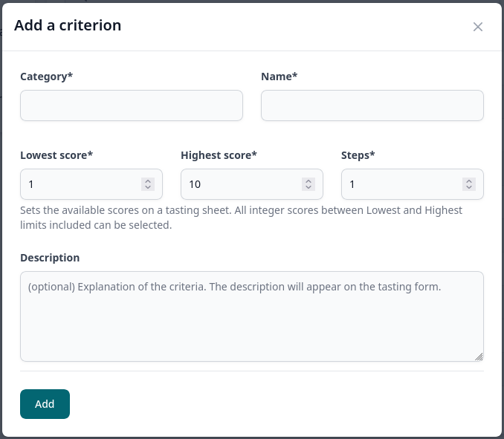The image size is (504, 439).
Task: Click the Description label text
Action: tap(50, 258)
